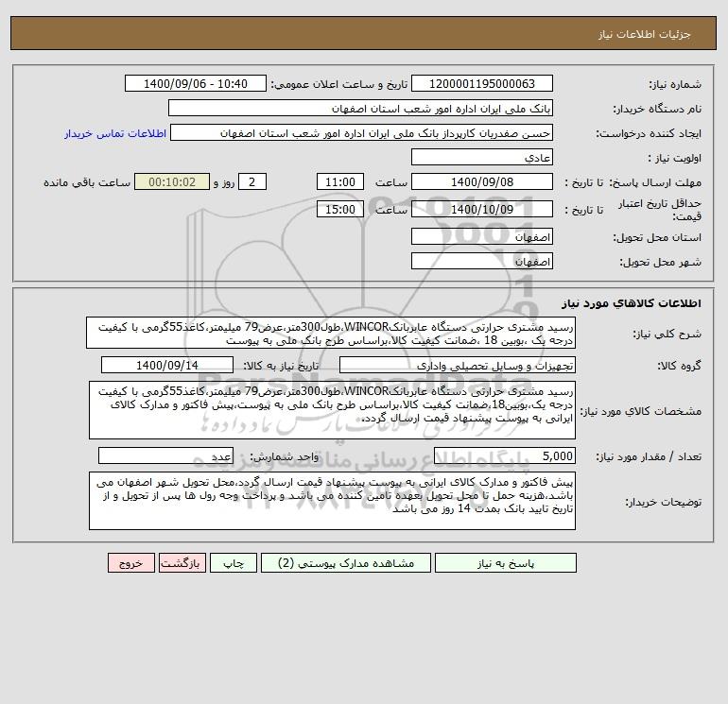
Task: Click the general need description text box
Action: point(331,334)
